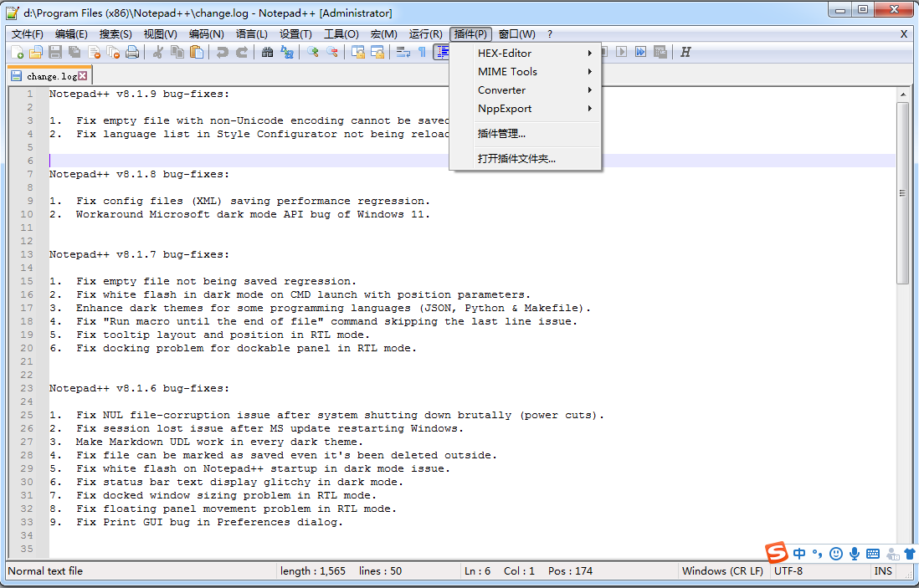Close the change.log tab with its X

click(83, 75)
